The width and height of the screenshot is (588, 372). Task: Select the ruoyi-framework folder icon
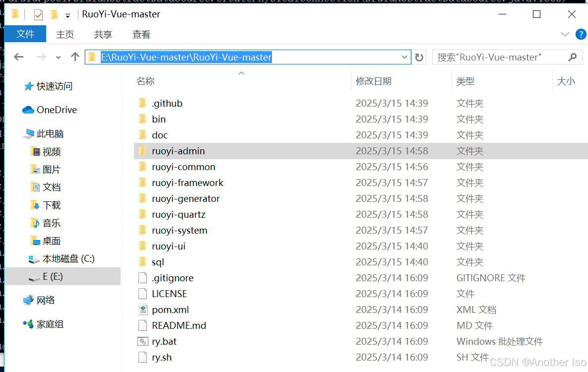pyautogui.click(x=142, y=183)
